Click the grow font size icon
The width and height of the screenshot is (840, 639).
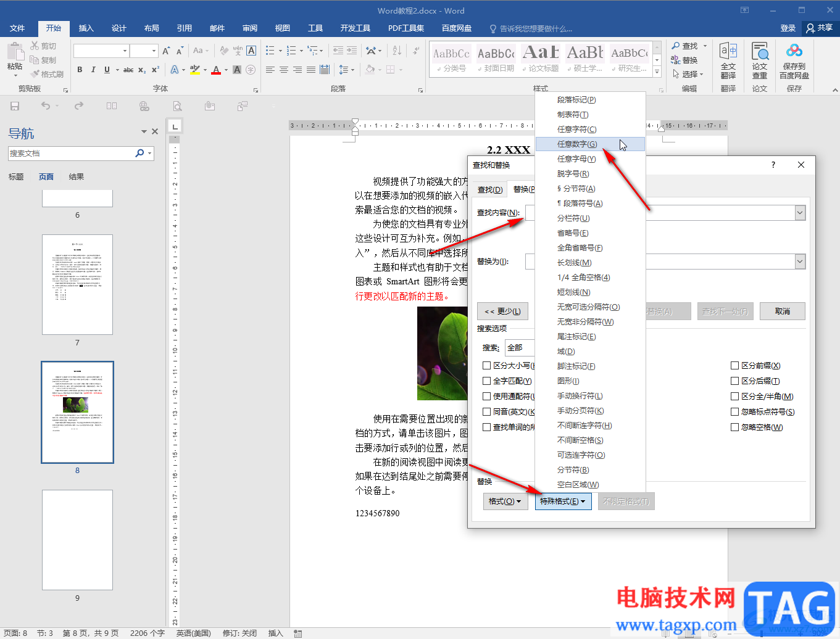[x=166, y=51]
